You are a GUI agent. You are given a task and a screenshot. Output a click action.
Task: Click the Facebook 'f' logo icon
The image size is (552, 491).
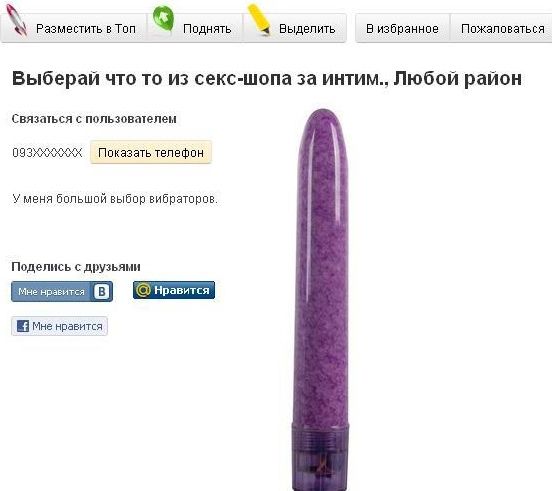23,326
